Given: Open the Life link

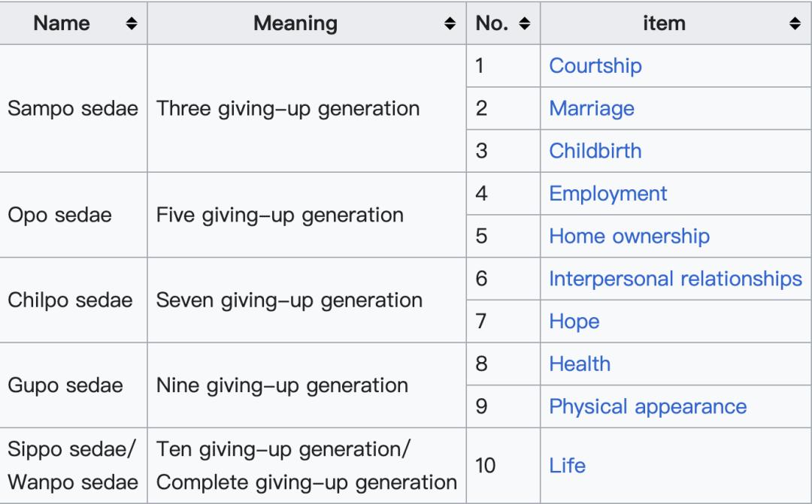Looking at the screenshot, I should (x=567, y=465).
